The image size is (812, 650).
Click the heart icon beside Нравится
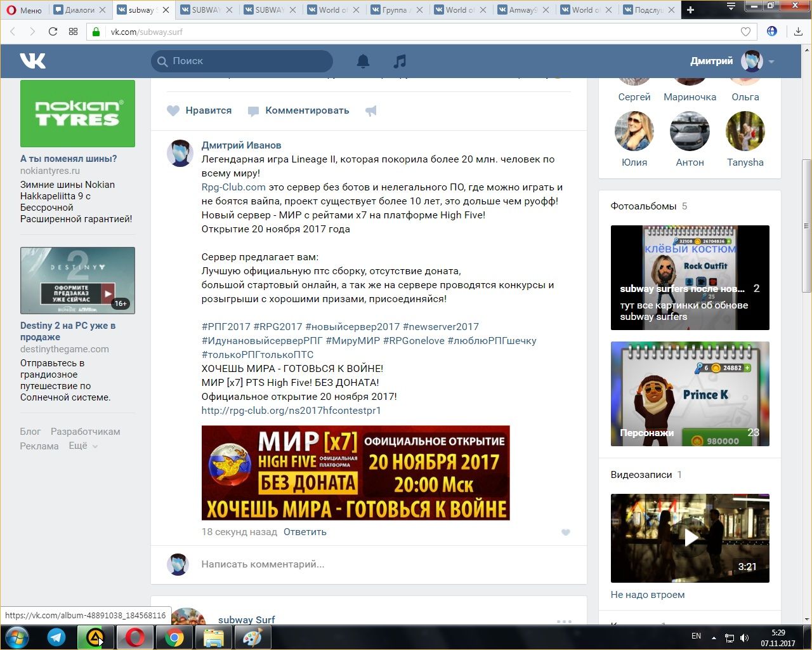coord(173,110)
